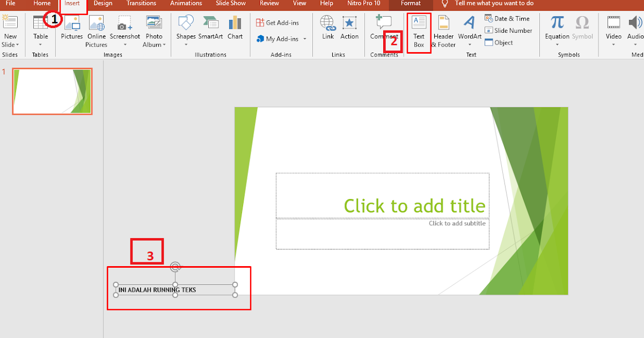Insert a Link
This screenshot has width=644, height=338.
pos(328,28)
